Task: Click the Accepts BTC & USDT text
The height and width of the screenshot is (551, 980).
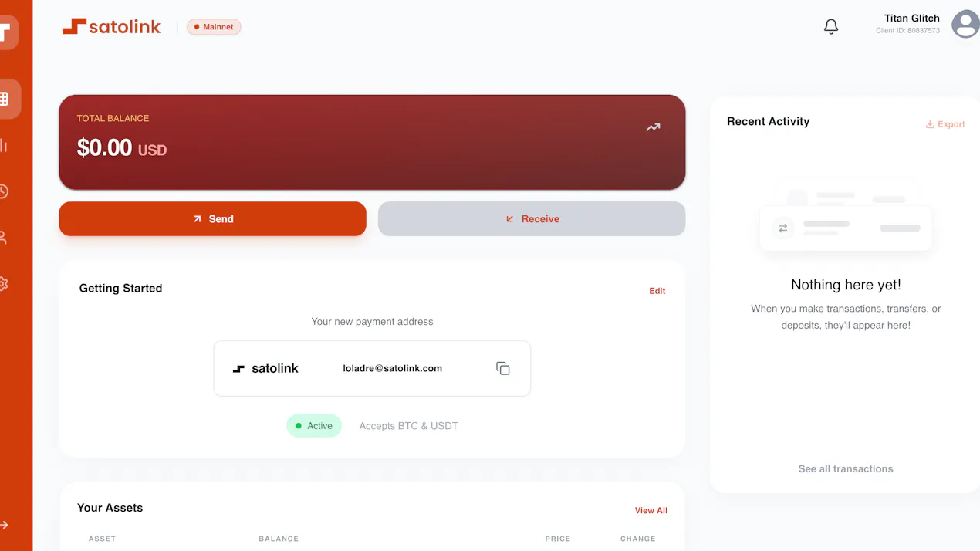Action: (409, 426)
